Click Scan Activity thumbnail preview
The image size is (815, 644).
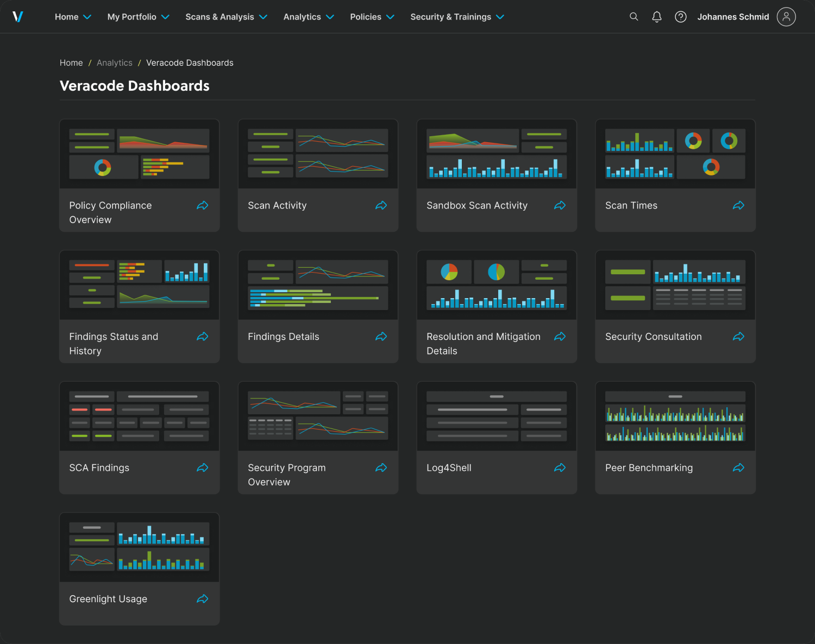(318, 154)
